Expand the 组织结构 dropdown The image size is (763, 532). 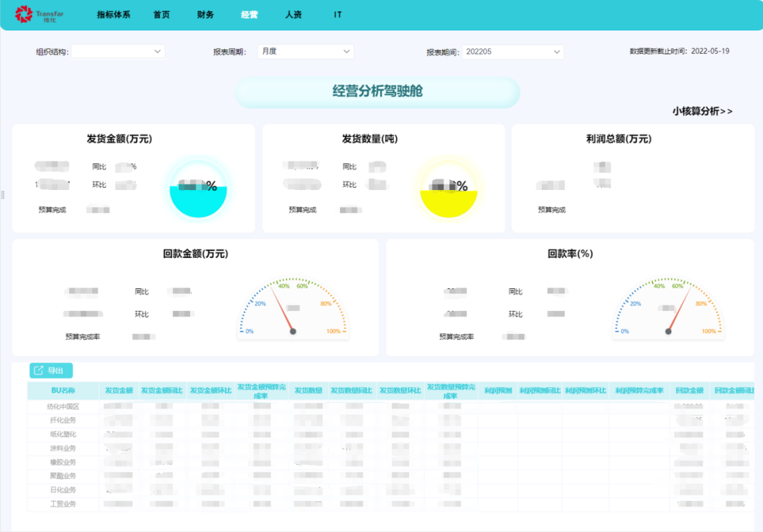click(118, 51)
